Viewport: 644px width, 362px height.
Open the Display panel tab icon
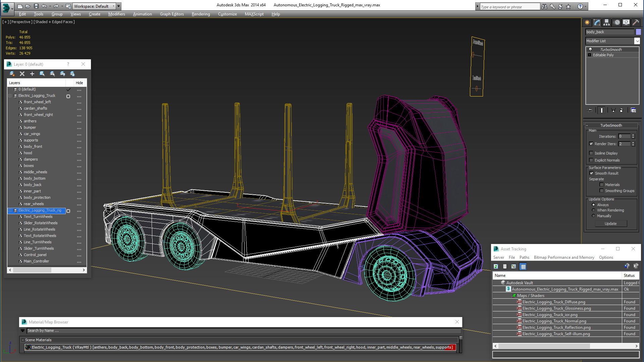tap(626, 22)
